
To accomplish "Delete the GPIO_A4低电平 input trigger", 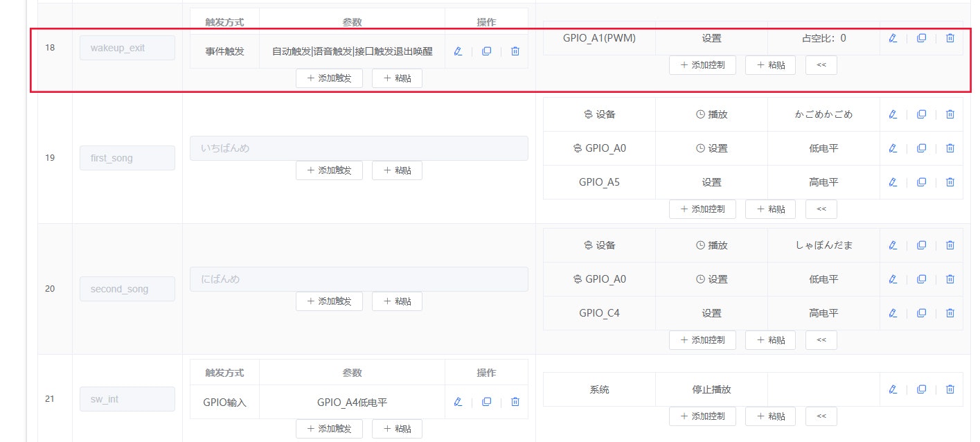I will [515, 402].
